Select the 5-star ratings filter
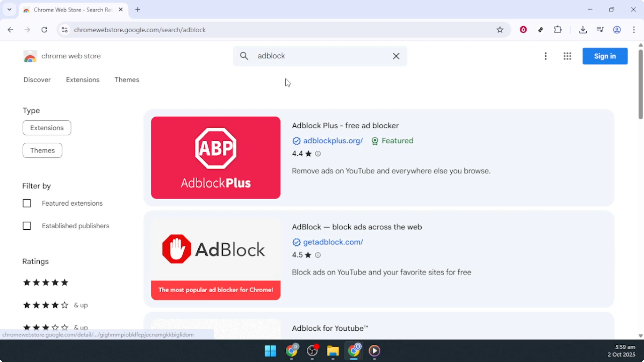The height and width of the screenshot is (362, 644). tap(45, 283)
